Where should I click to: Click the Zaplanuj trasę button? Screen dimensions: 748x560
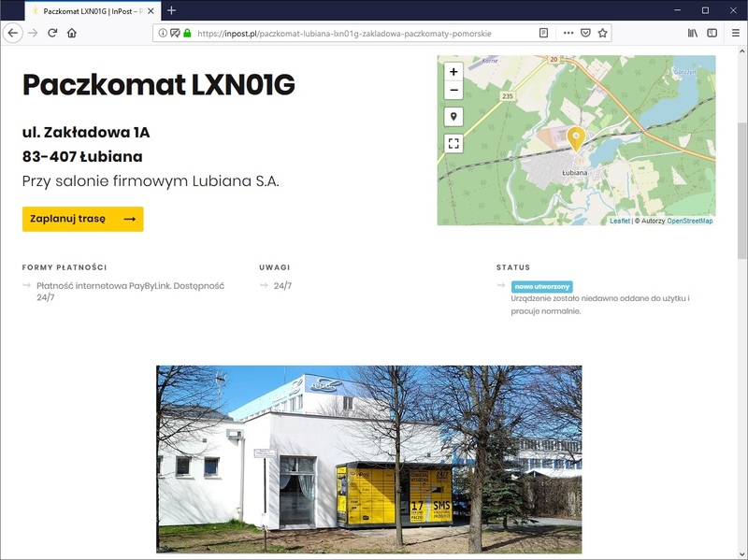82,219
